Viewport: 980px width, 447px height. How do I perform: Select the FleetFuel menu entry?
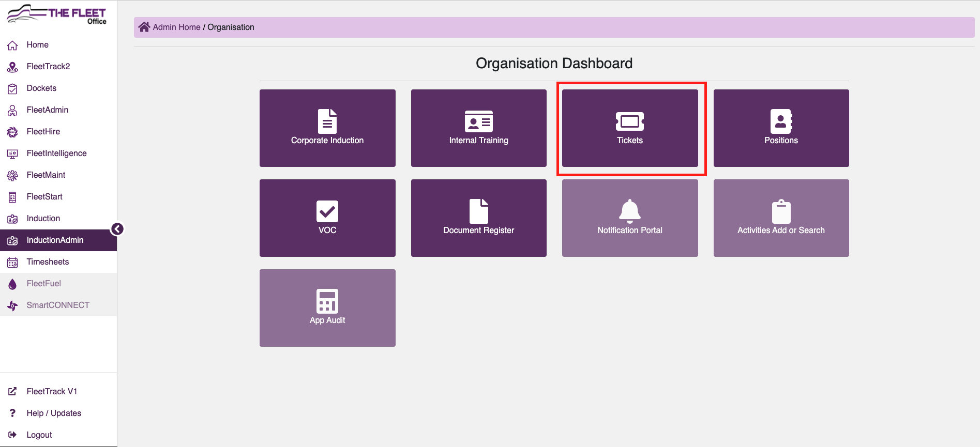coord(58,284)
